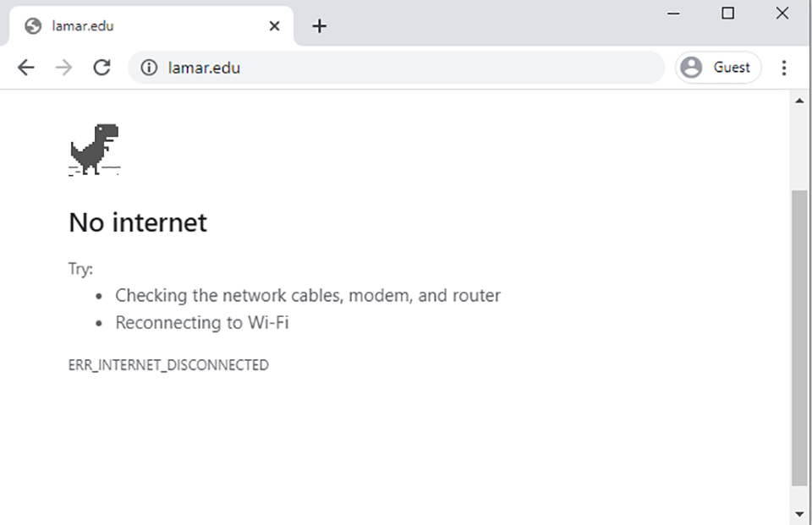Image resolution: width=812 pixels, height=525 pixels.
Task: Click the scrollbar up arrow
Action: [799, 101]
